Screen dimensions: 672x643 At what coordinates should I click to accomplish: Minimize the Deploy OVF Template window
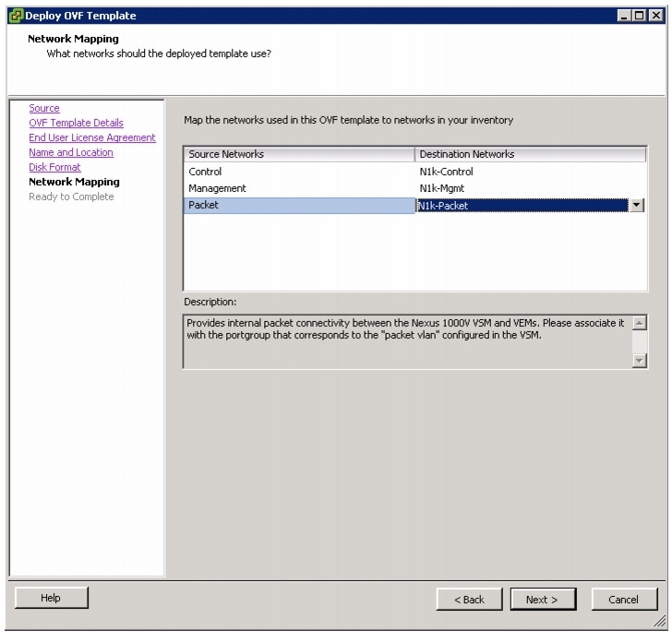[624, 16]
